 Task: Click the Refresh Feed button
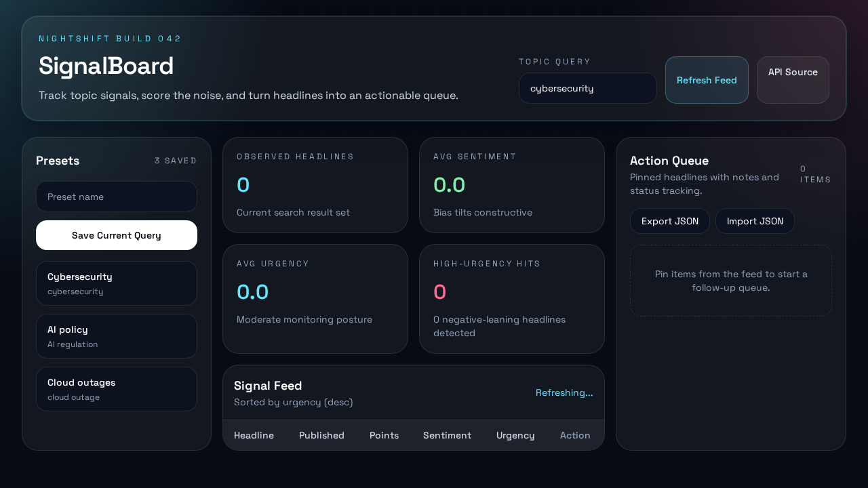coord(707,80)
